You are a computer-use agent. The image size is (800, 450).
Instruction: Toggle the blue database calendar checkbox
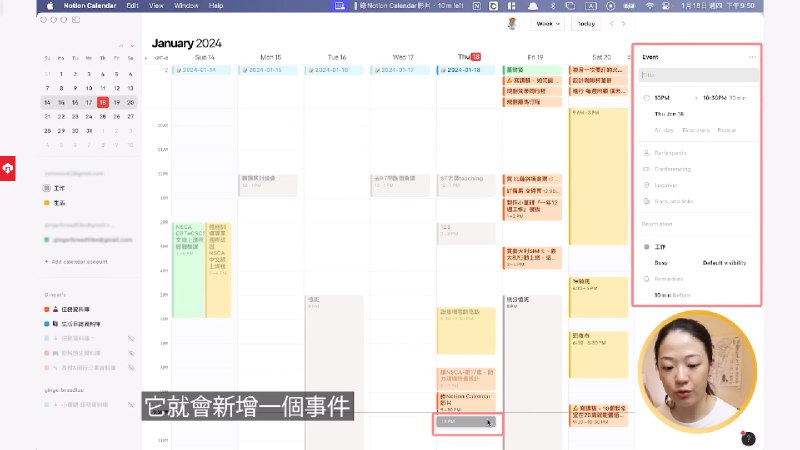pyautogui.click(x=46, y=324)
